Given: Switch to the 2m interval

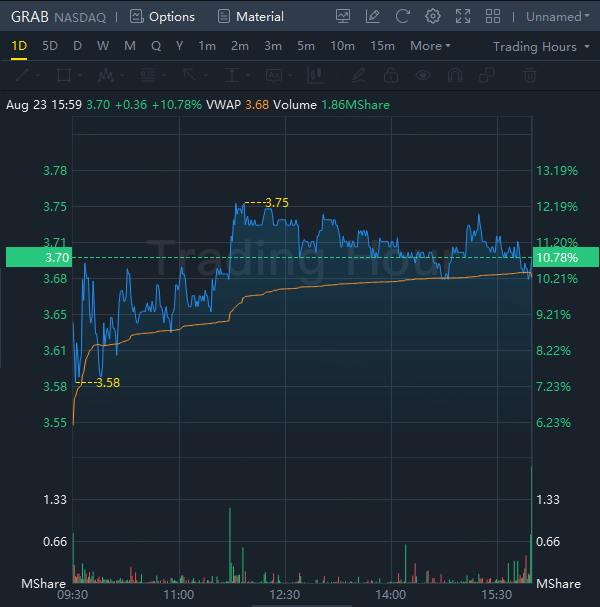Looking at the screenshot, I should [240, 46].
